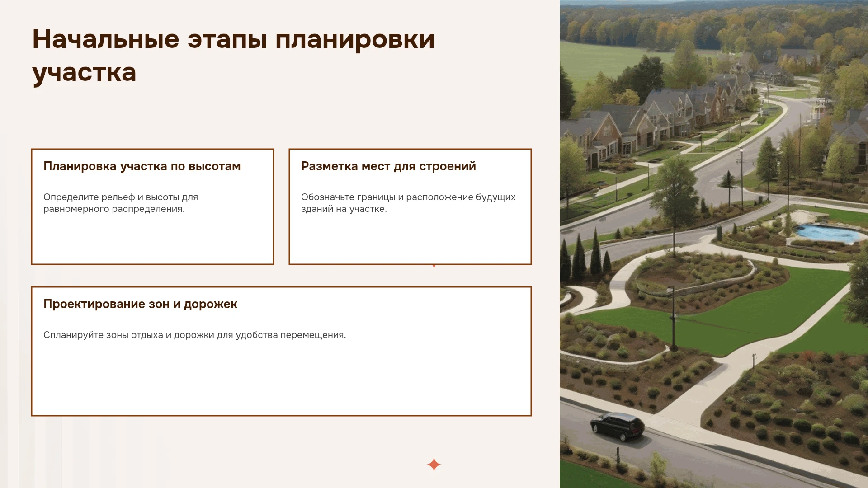The width and height of the screenshot is (868, 488).
Task: Click empty space inside 'Планировка участка' card
Action: pos(152,239)
